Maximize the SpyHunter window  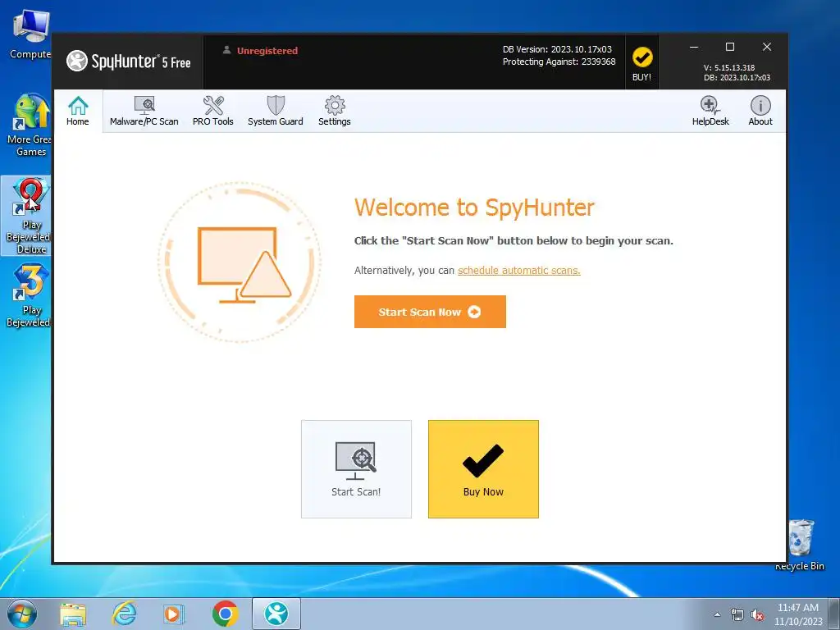click(x=729, y=47)
